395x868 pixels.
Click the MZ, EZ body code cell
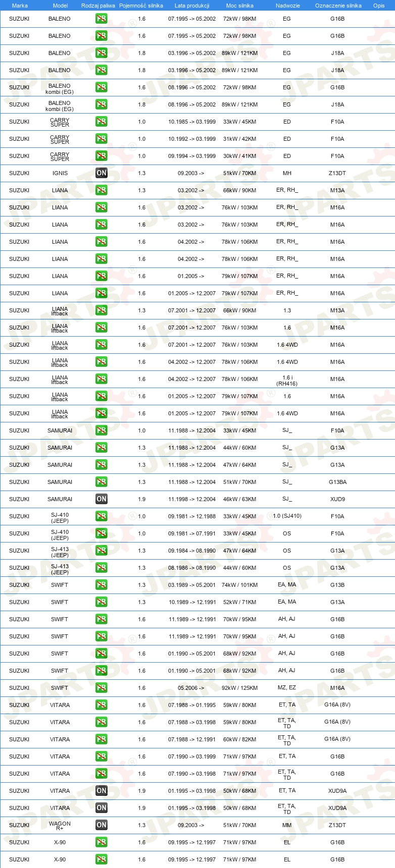tap(287, 688)
